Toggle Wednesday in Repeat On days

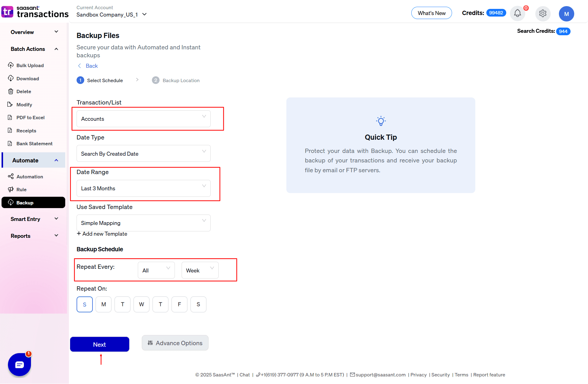coord(141,304)
